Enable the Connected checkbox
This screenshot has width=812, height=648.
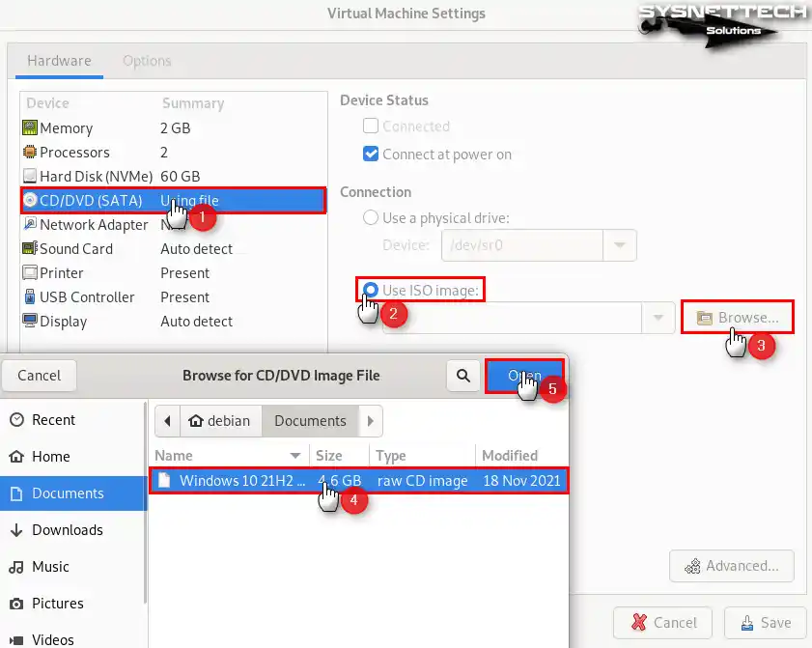coord(370,126)
